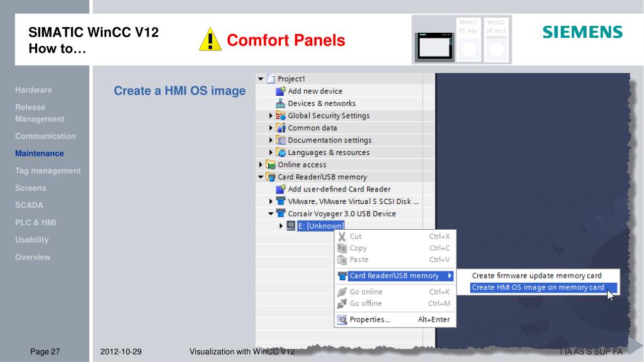This screenshot has width=644, height=362.
Task: Click the yellow warning triangle icon
Action: click(210, 40)
